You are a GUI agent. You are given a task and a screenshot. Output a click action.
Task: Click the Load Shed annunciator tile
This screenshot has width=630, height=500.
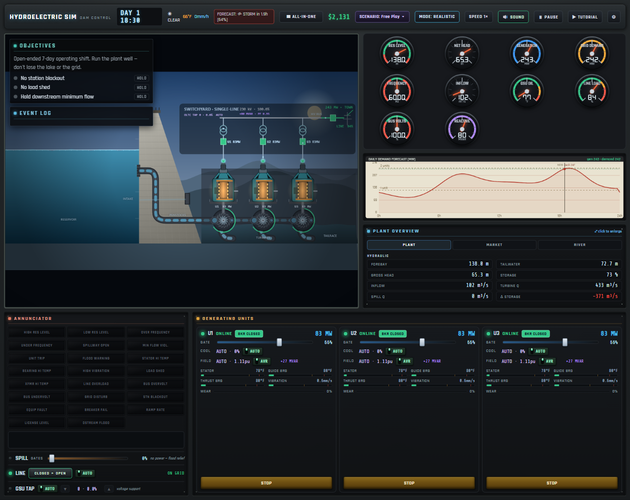[155, 371]
